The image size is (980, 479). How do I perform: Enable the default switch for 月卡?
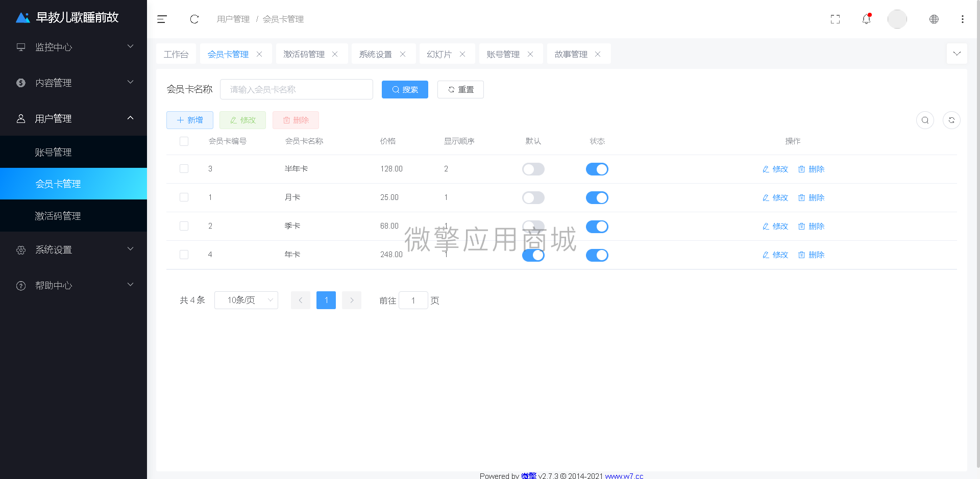[533, 198]
